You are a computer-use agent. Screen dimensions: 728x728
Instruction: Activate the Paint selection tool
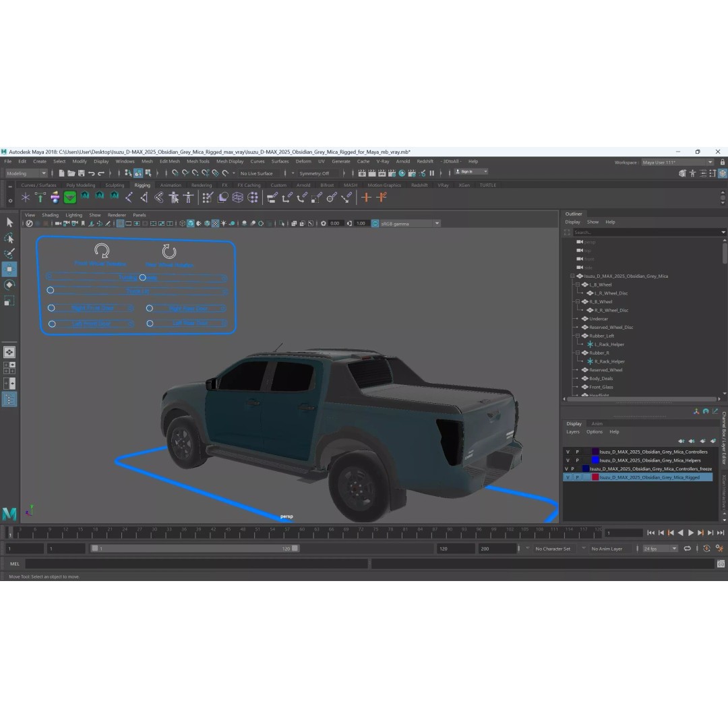tap(9, 253)
